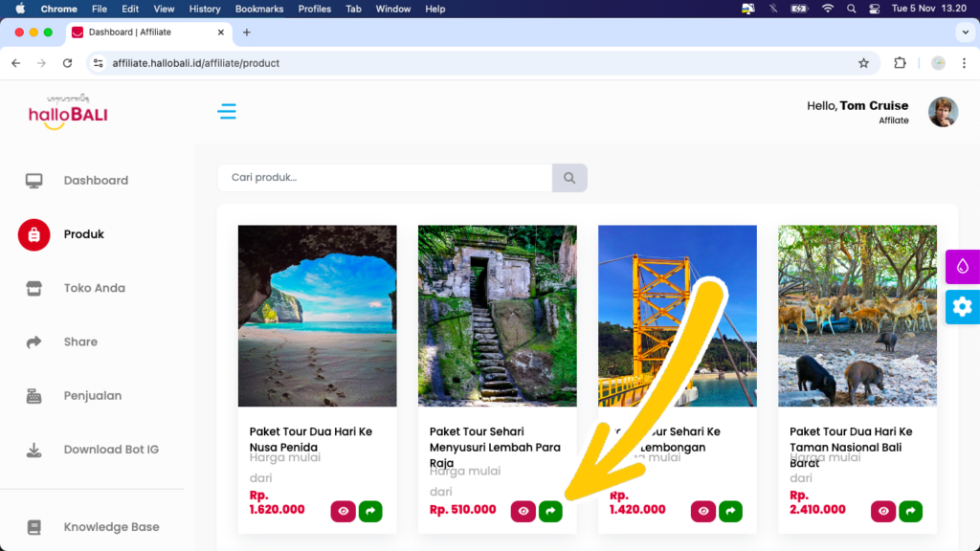This screenshot has height=551, width=980.
Task: View the Lembah Para Raja tour via eye icon
Action: point(523,511)
